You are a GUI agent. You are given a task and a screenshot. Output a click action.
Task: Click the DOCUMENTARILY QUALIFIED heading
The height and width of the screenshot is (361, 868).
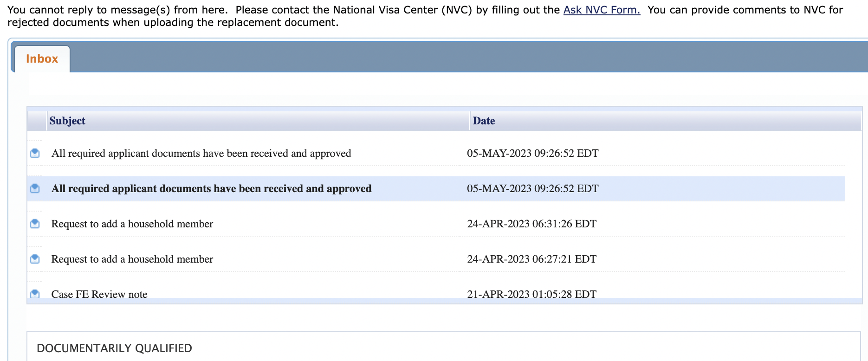(x=114, y=348)
